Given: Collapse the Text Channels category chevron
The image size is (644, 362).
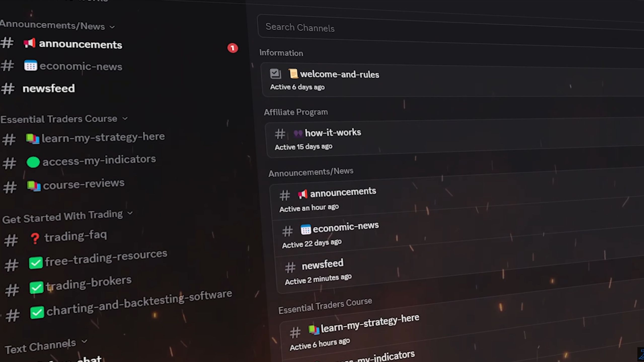Looking at the screenshot, I should coord(84,341).
